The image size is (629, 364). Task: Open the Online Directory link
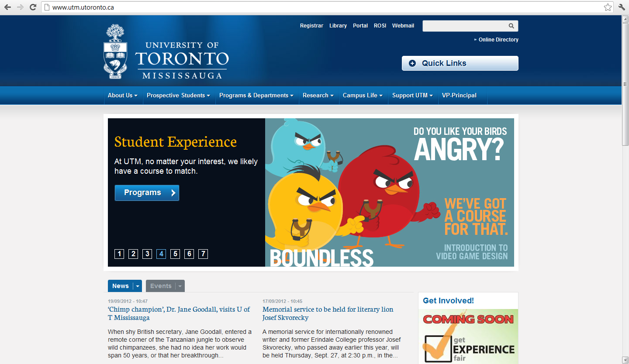click(x=498, y=40)
